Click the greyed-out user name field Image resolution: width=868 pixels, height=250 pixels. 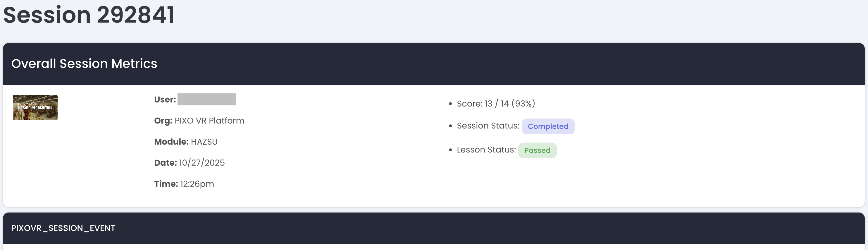[x=206, y=100]
